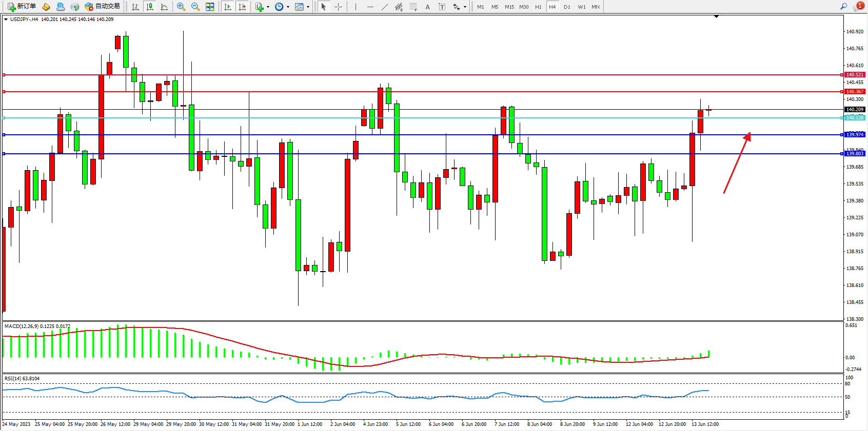Select the crosshair tool

[x=339, y=7]
